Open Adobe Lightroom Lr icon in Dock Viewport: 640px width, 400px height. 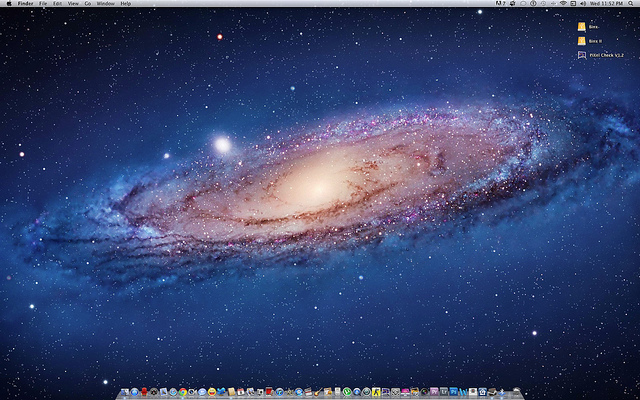444,392
